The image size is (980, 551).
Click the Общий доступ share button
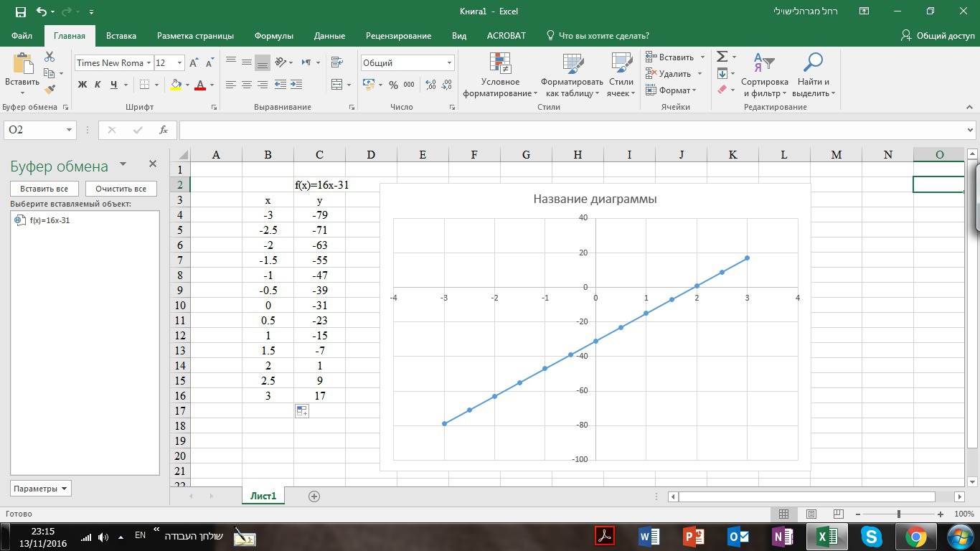pyautogui.click(x=938, y=35)
